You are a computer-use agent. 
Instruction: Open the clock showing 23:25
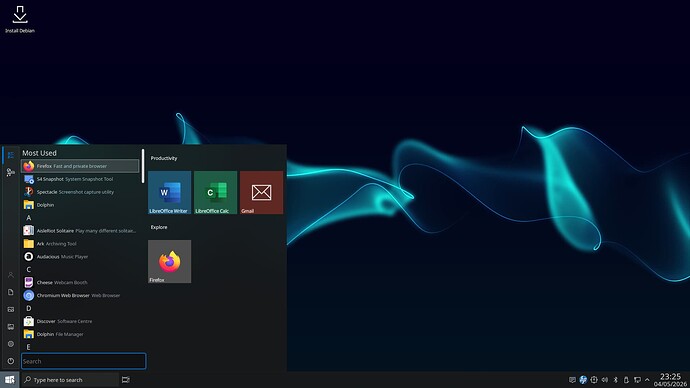(670, 380)
